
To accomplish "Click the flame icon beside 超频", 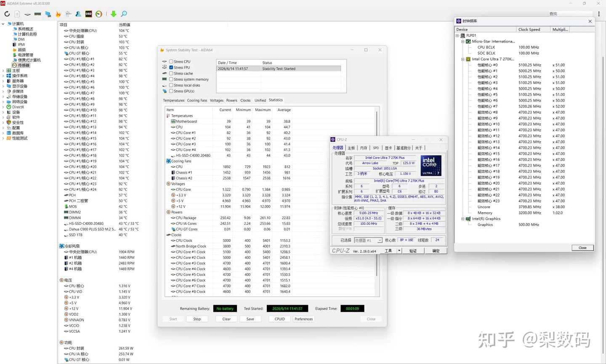I will [x=15, y=50].
